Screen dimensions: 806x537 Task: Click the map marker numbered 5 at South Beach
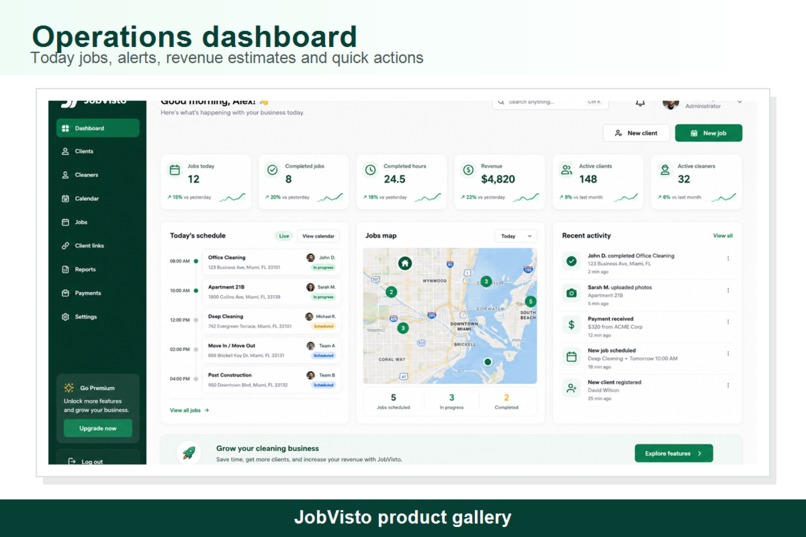click(x=530, y=302)
